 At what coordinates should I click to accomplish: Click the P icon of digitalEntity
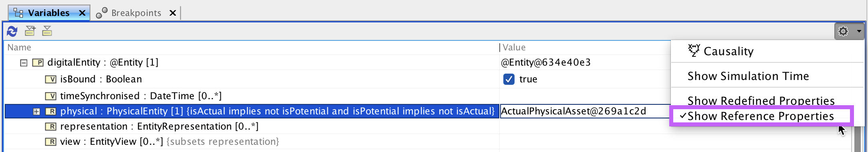pyautogui.click(x=38, y=63)
